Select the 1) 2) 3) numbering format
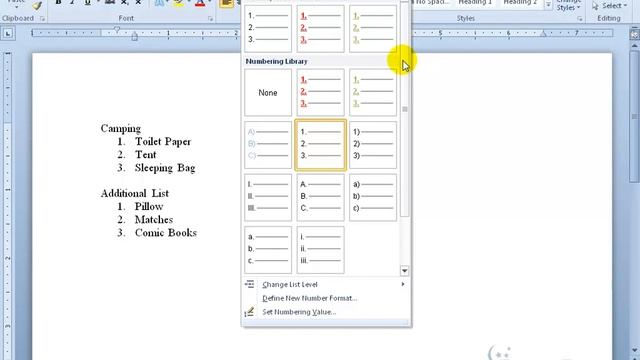Image resolution: width=640 pixels, height=360 pixels. (373, 145)
